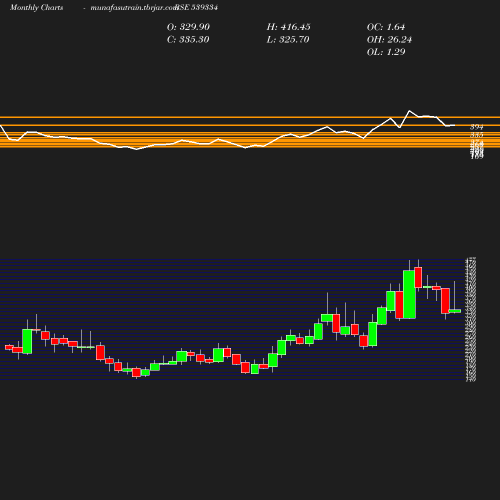Screen dimensions: 500x500
Task: Select the open price 'O: 329.90'
Action: coord(188,27)
